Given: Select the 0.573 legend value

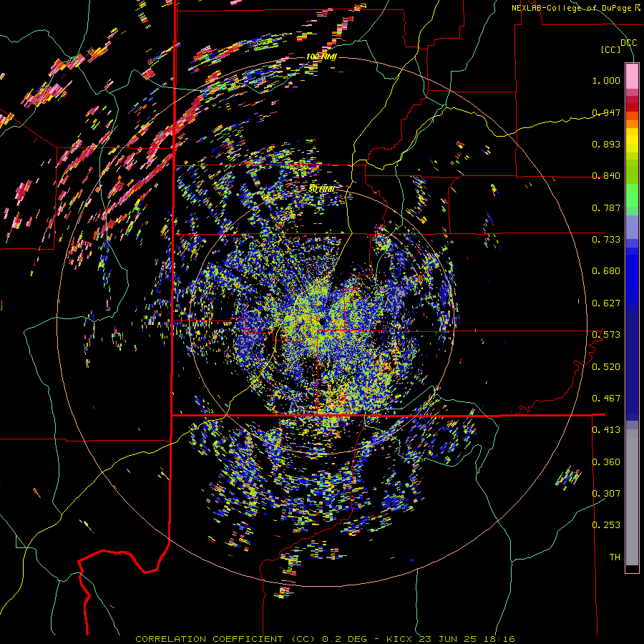Looking at the screenshot, I should pyautogui.click(x=606, y=335).
